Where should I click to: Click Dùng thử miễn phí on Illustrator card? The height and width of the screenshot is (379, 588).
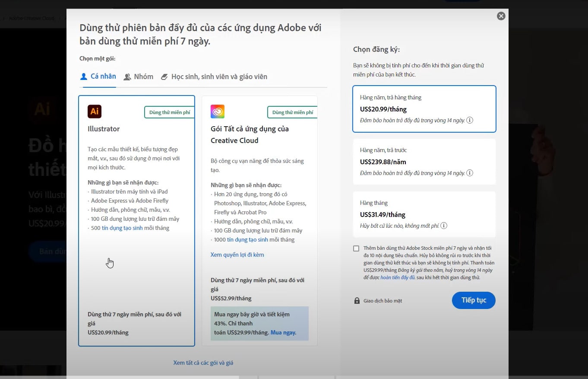pyautogui.click(x=170, y=112)
